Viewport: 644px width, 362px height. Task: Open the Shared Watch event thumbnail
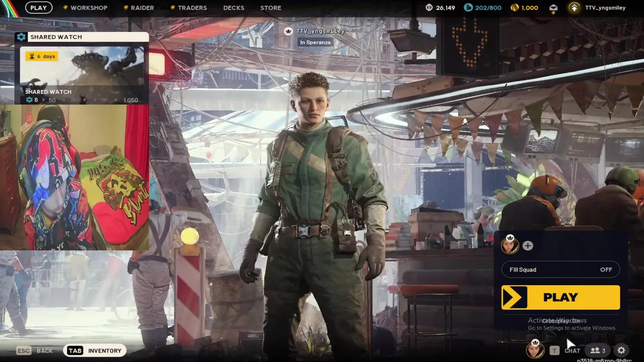pyautogui.click(x=82, y=75)
